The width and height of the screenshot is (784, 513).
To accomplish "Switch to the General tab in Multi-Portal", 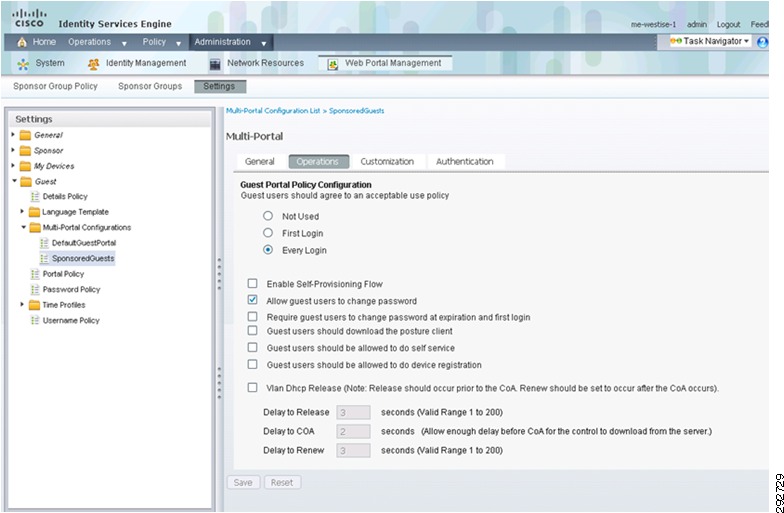I will 260,162.
